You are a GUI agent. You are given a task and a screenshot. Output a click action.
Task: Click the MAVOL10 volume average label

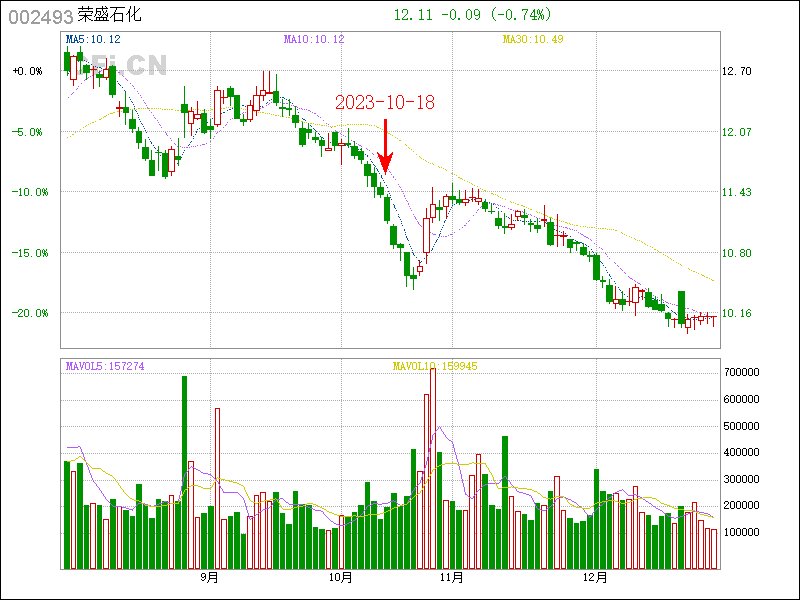pos(435,366)
